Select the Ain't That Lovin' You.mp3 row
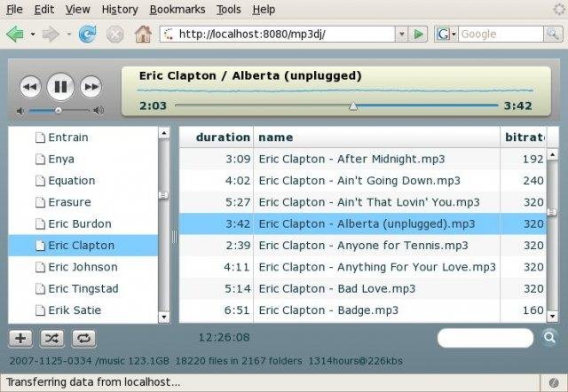The width and height of the screenshot is (568, 392). (x=363, y=202)
